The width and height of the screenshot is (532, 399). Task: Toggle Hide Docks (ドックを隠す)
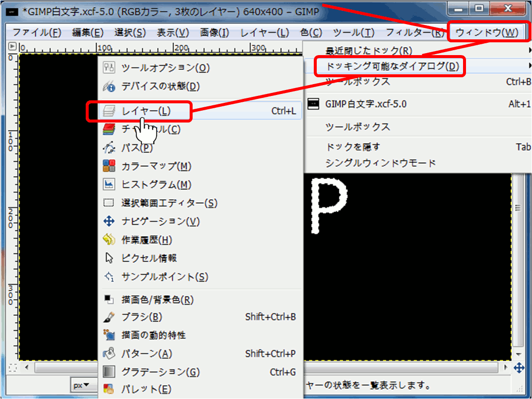click(x=353, y=147)
